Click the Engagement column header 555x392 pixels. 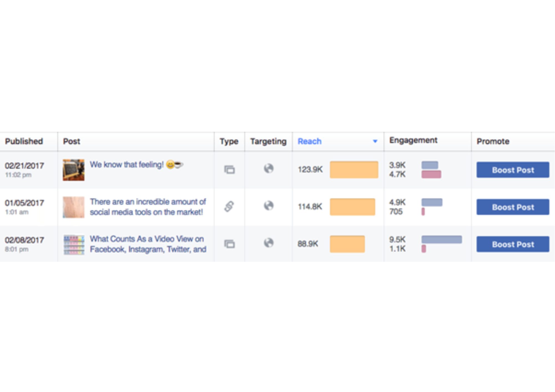point(413,141)
